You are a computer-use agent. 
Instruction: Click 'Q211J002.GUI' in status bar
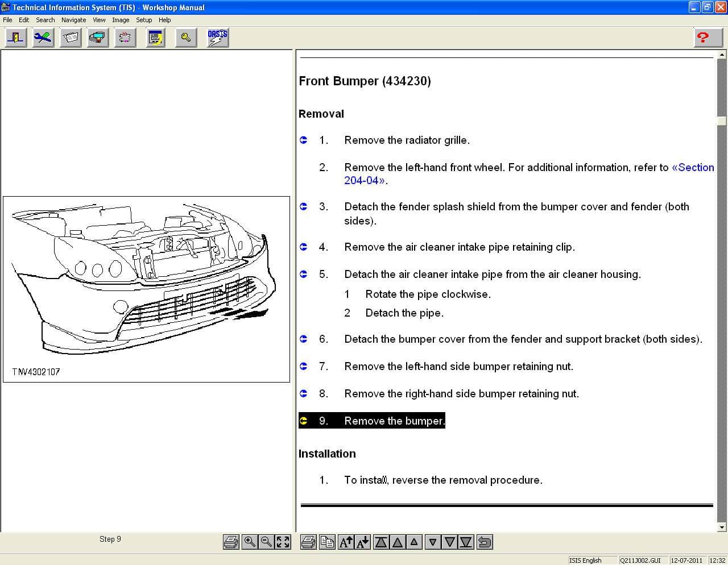coord(640,560)
